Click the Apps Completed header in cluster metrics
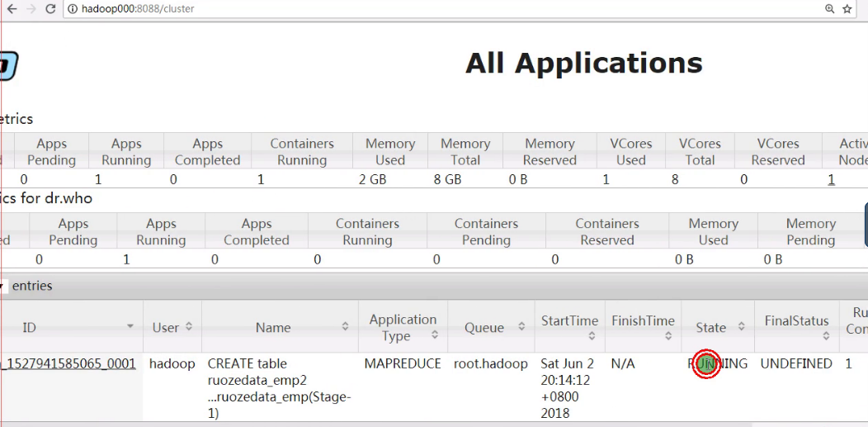 tap(208, 152)
